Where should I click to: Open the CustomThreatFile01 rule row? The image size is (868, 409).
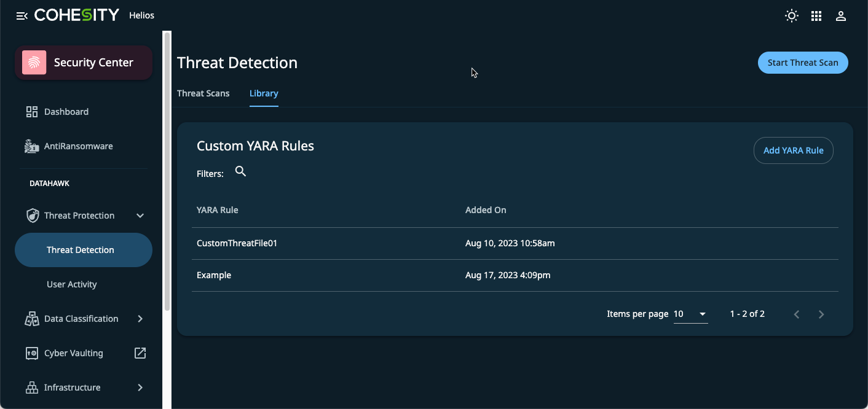pos(237,243)
